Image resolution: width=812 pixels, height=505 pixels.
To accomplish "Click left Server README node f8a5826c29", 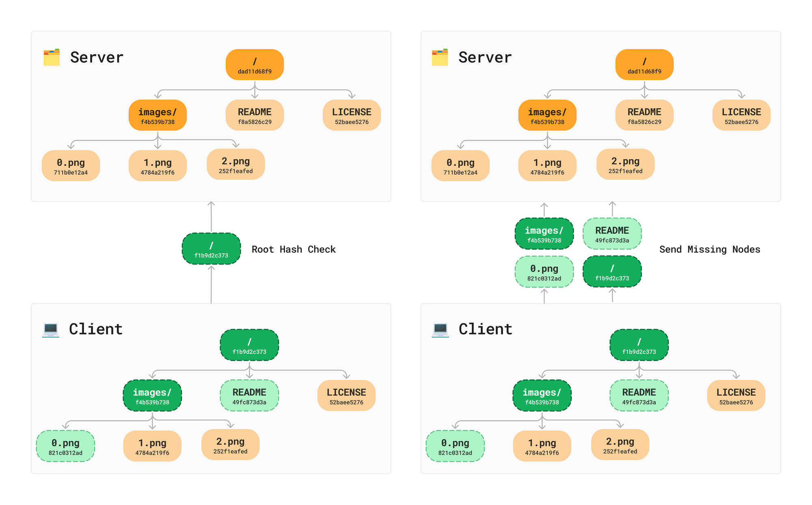I will (255, 115).
